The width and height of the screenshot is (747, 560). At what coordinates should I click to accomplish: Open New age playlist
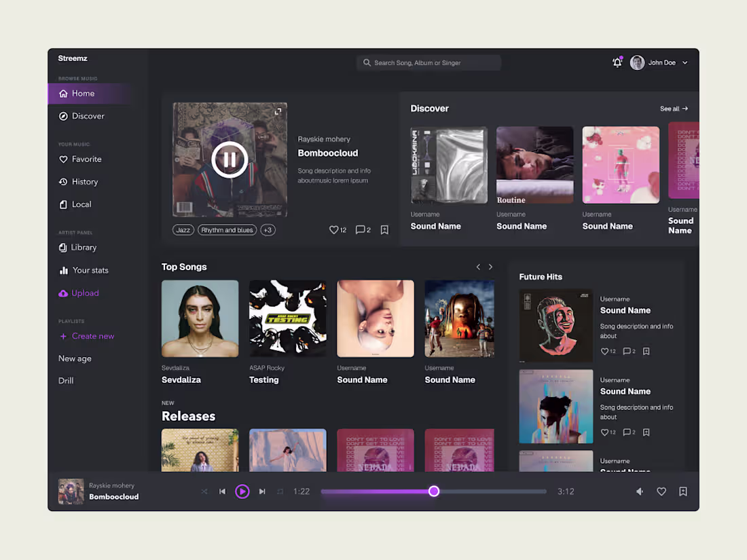pyautogui.click(x=75, y=358)
